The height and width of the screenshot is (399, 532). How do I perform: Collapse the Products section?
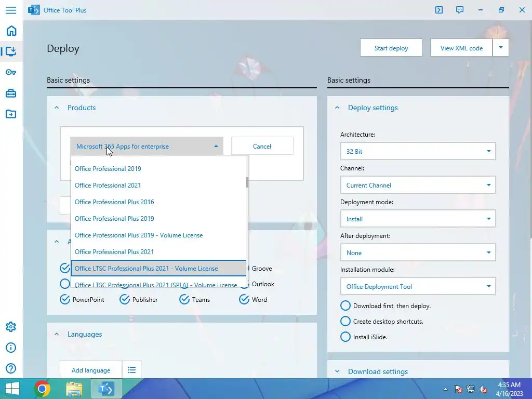pyautogui.click(x=57, y=108)
